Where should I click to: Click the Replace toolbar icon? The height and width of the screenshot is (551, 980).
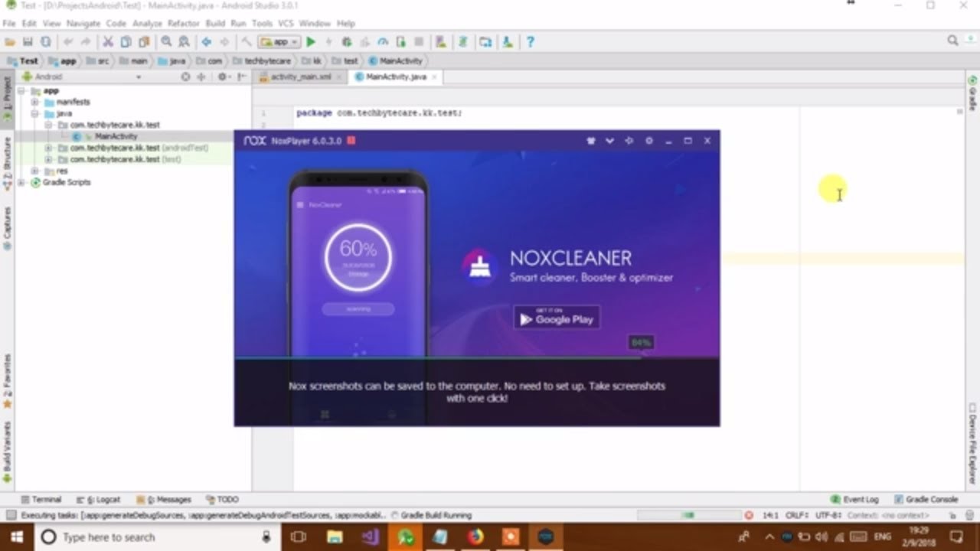click(x=184, y=42)
